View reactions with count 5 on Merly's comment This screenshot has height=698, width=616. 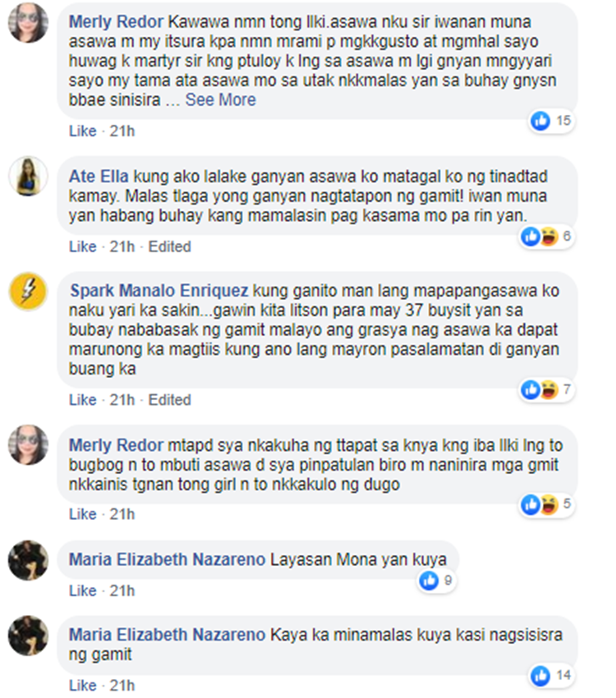tap(546, 504)
